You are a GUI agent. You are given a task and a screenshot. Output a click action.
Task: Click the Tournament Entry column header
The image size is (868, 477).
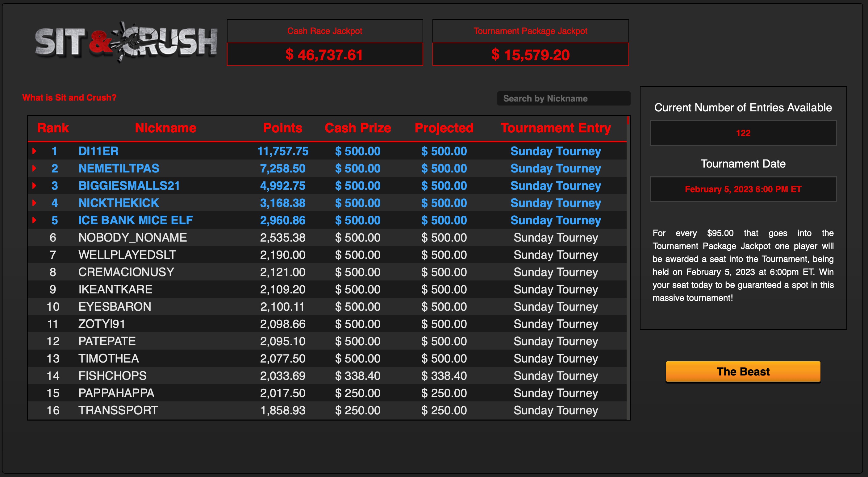tap(555, 128)
